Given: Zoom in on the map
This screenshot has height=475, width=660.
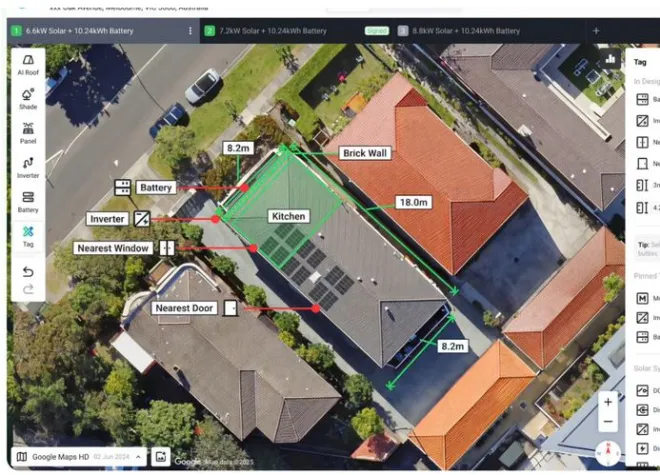Looking at the screenshot, I should 607,402.
